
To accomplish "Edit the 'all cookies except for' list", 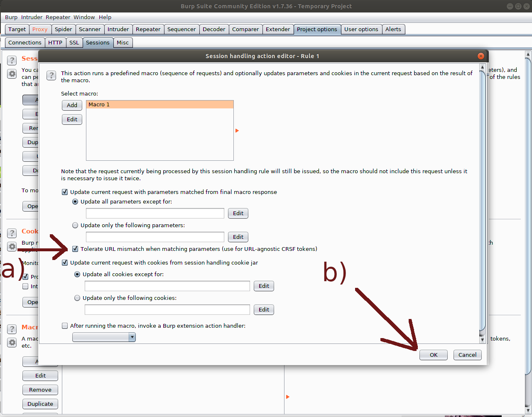I will click(264, 286).
